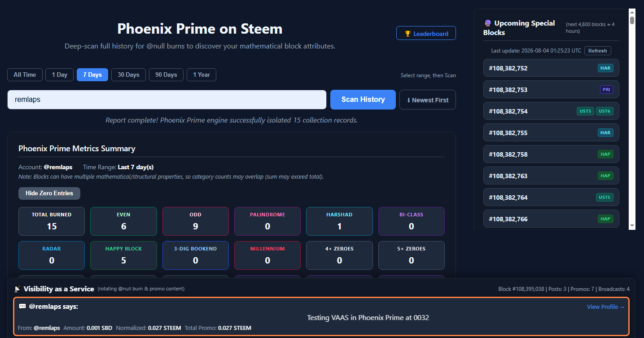The width and height of the screenshot is (644, 338).
Task: Click the Radar metric card
Action: point(52,255)
